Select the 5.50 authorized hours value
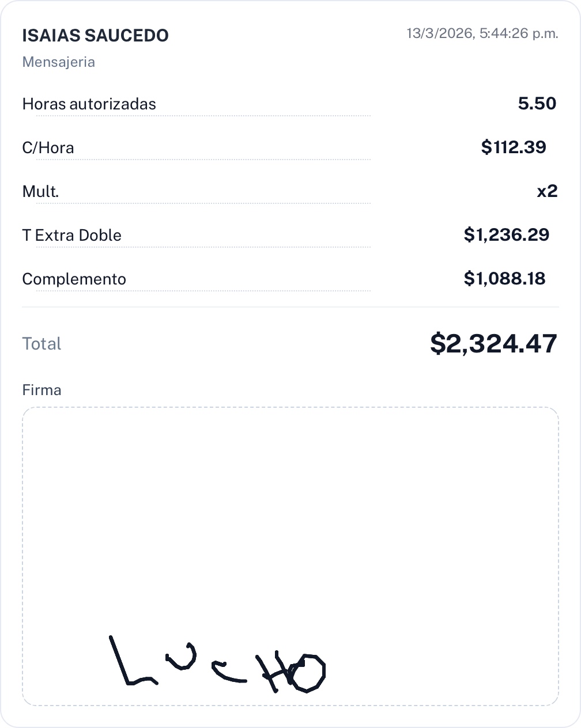The width and height of the screenshot is (581, 728). [x=537, y=104]
